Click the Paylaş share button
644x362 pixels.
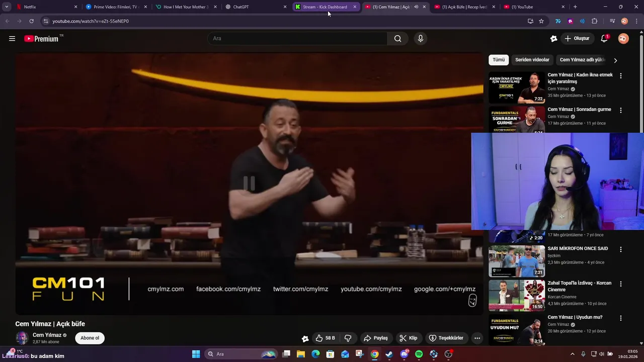point(376,338)
